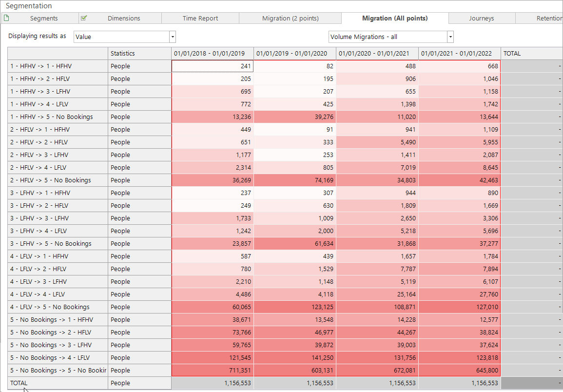Select the row 1 - HFHV -> 5 - No Bookings

coord(58,117)
